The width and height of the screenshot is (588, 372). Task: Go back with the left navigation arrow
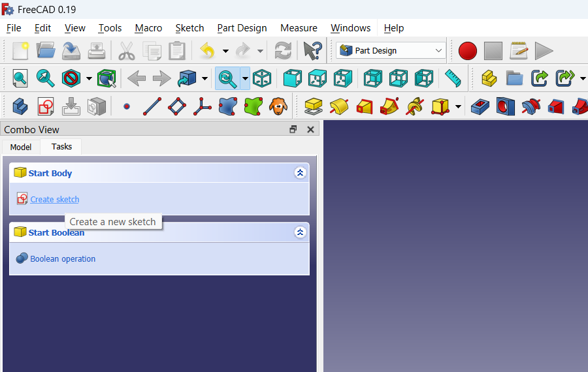pos(137,79)
